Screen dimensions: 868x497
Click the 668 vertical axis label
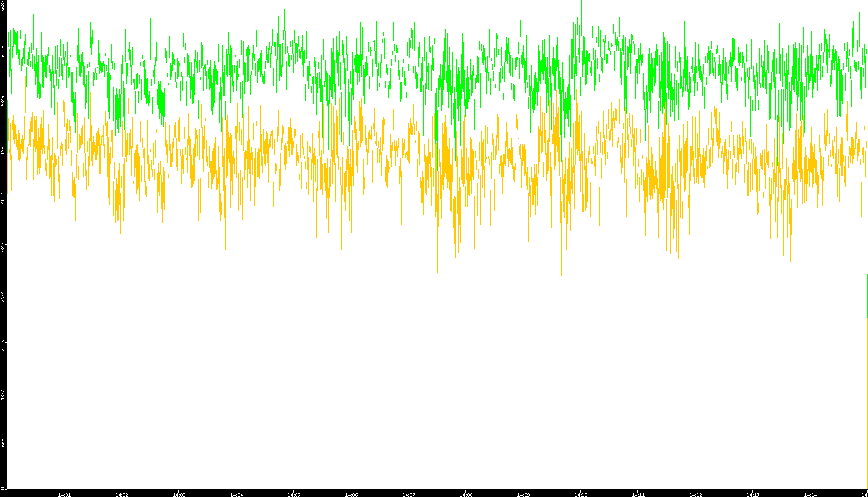coord(3,442)
